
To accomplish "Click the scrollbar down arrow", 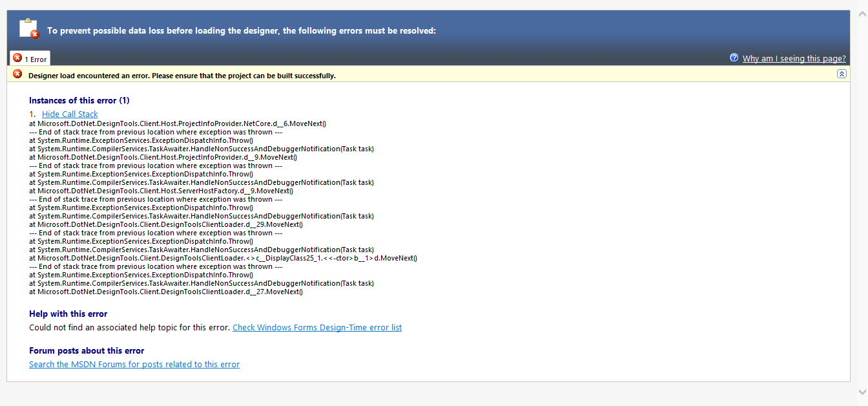I will (x=862, y=392).
